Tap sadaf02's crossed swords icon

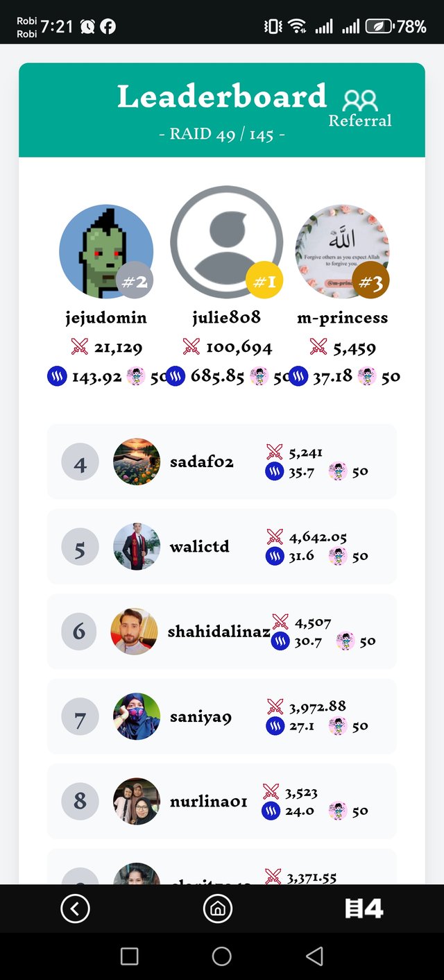pyautogui.click(x=275, y=453)
